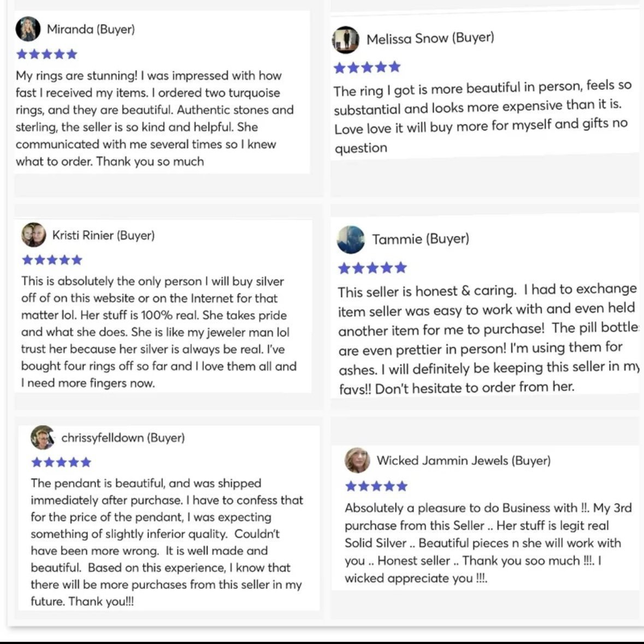Click Tammie's pill bottle review text
644x644 pixels.
[488, 339]
